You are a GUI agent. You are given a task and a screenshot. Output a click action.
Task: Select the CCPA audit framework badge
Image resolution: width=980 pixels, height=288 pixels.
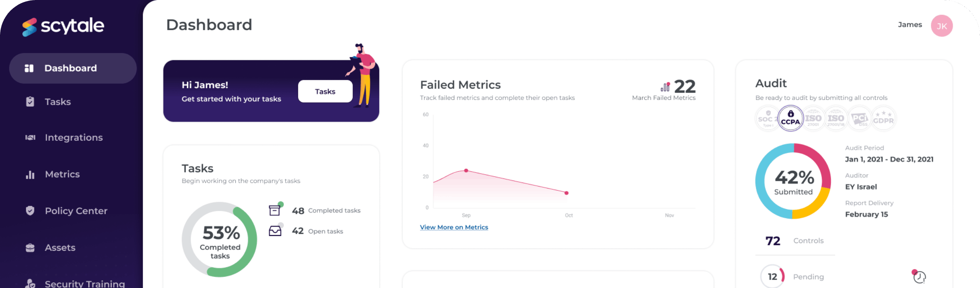tap(790, 118)
